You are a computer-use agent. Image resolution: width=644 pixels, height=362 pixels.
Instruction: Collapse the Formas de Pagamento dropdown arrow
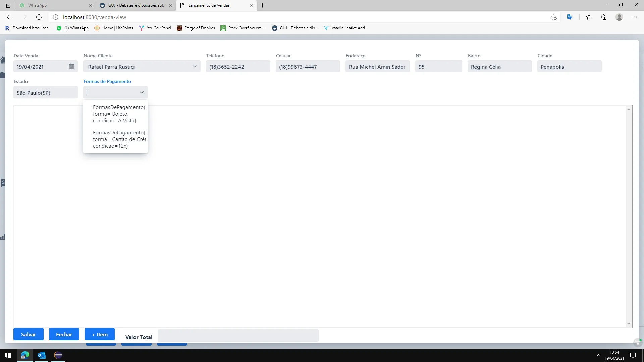tap(142, 92)
